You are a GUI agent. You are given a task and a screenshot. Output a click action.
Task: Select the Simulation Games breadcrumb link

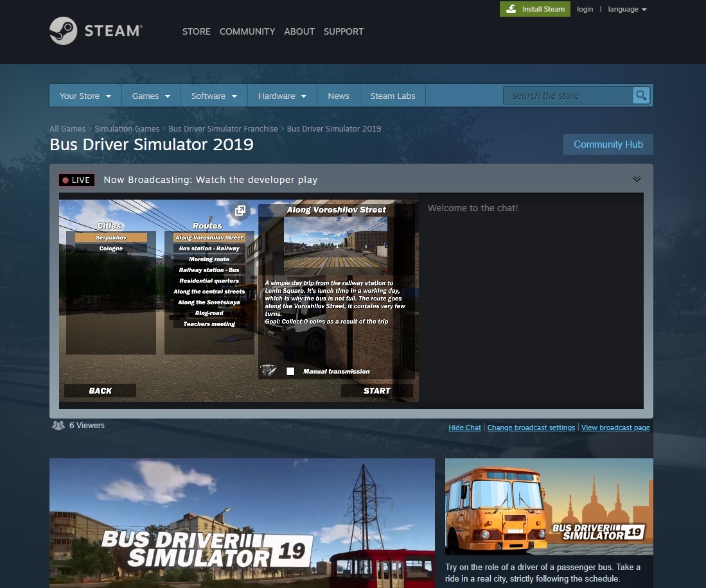(x=127, y=129)
